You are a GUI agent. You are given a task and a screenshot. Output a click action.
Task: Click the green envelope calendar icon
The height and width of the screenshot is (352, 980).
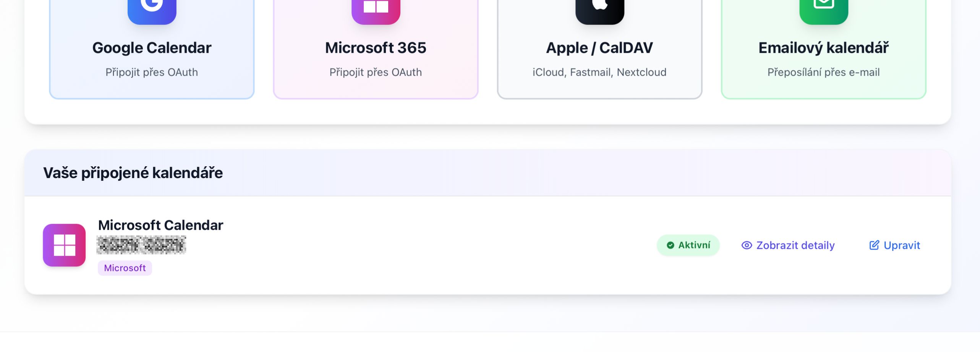[823, 8]
